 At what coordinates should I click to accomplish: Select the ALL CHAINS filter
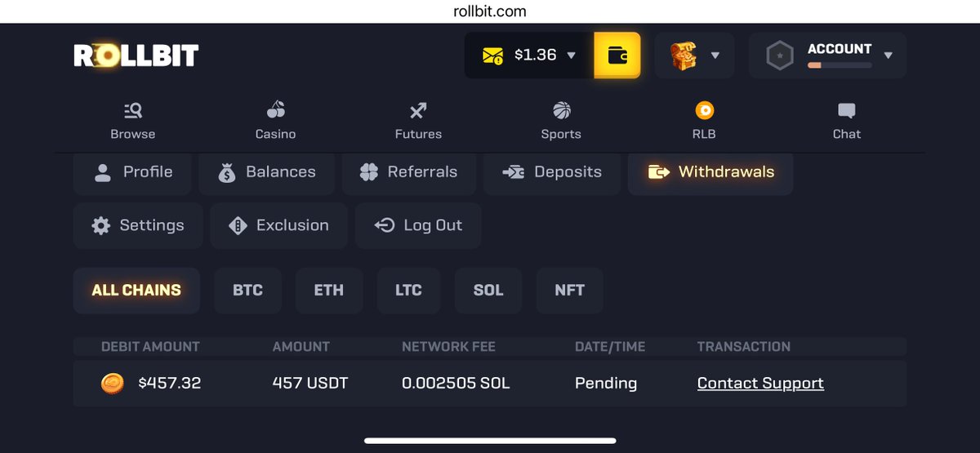(x=136, y=291)
